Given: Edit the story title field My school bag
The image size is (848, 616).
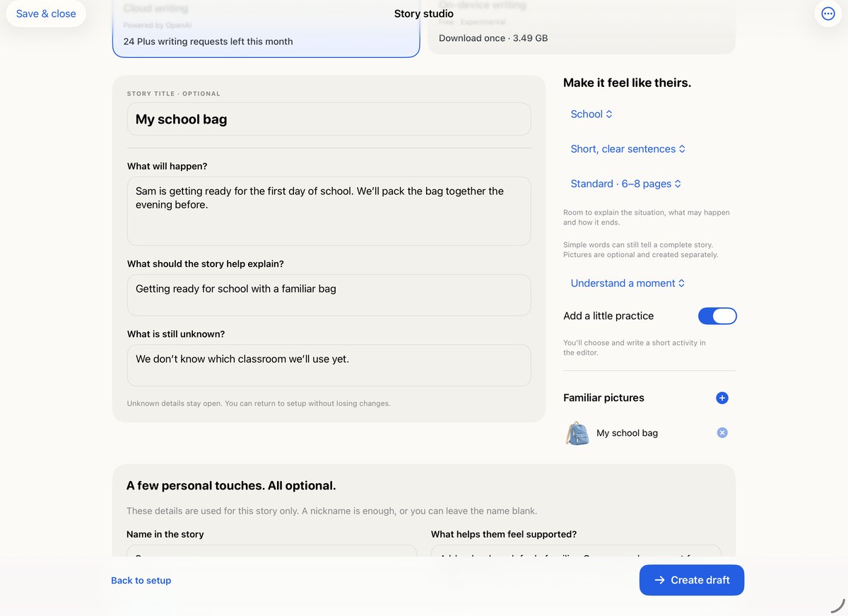Looking at the screenshot, I should pyautogui.click(x=329, y=119).
